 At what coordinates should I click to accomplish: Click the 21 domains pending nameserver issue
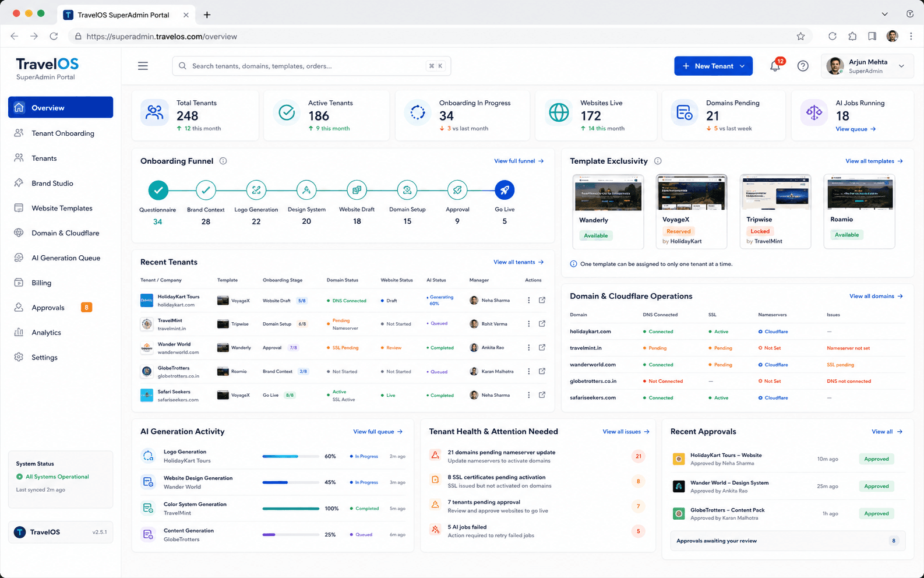(538, 456)
